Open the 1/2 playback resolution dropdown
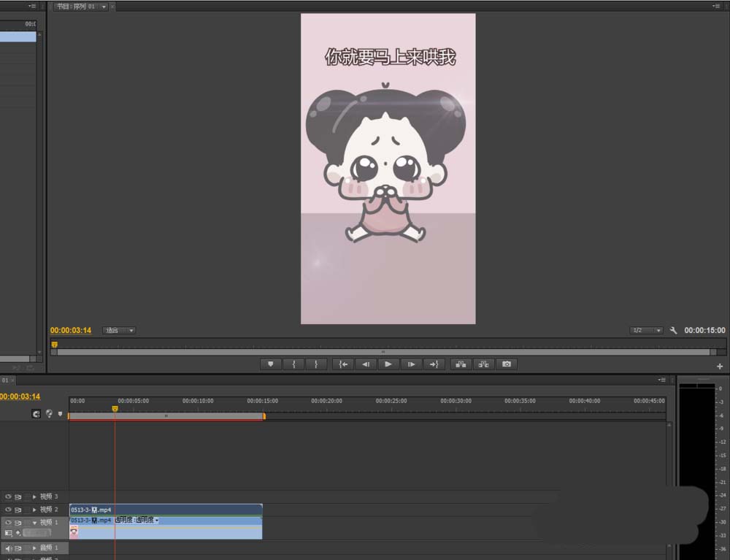Image resolution: width=730 pixels, height=560 pixels. 646,331
